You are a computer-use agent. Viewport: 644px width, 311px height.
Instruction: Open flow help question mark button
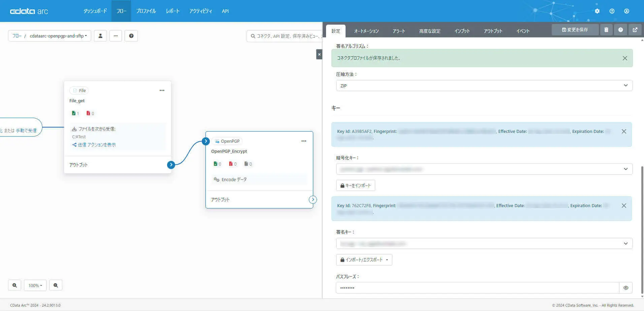point(131,36)
